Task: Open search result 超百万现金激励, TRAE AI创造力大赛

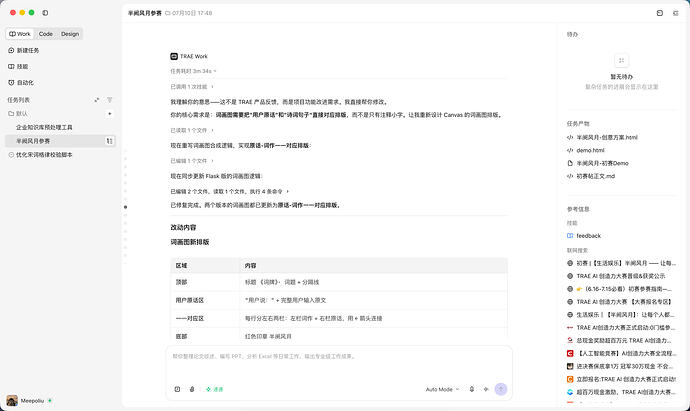Action: pos(621,392)
